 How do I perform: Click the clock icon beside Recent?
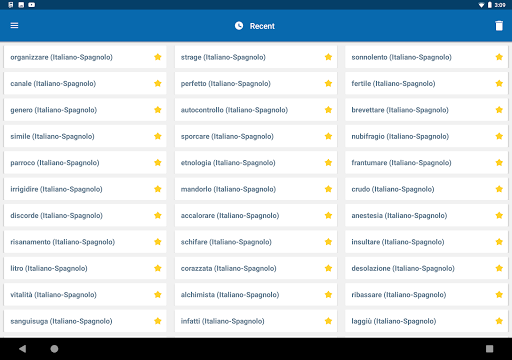click(x=239, y=26)
